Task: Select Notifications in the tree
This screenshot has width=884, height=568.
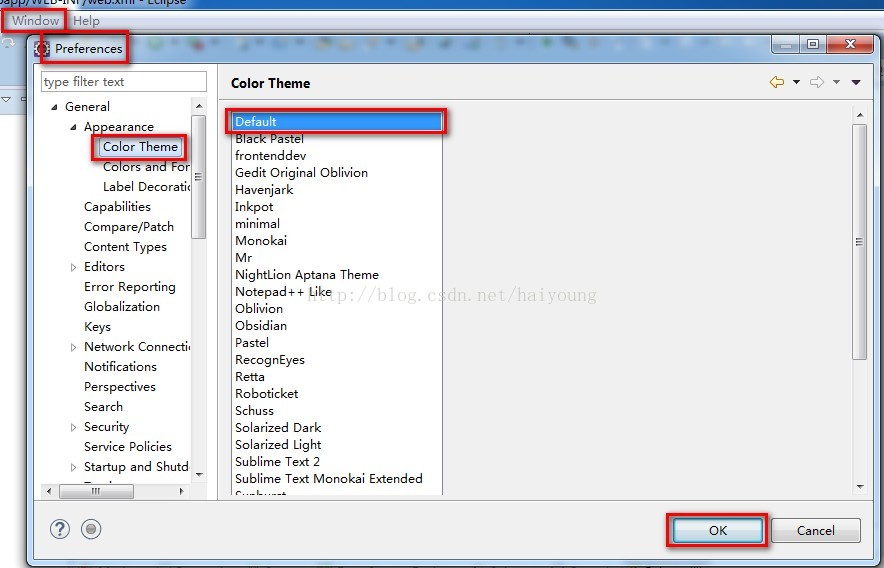Action: (x=120, y=367)
